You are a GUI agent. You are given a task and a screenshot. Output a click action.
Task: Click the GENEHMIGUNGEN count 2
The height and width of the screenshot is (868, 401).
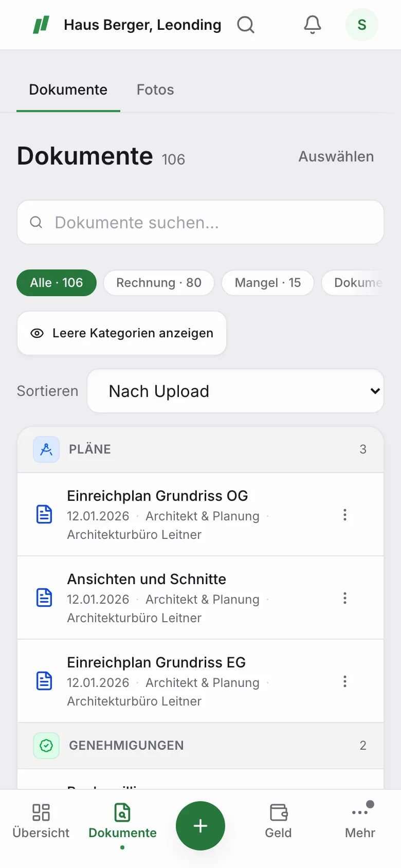(x=363, y=746)
